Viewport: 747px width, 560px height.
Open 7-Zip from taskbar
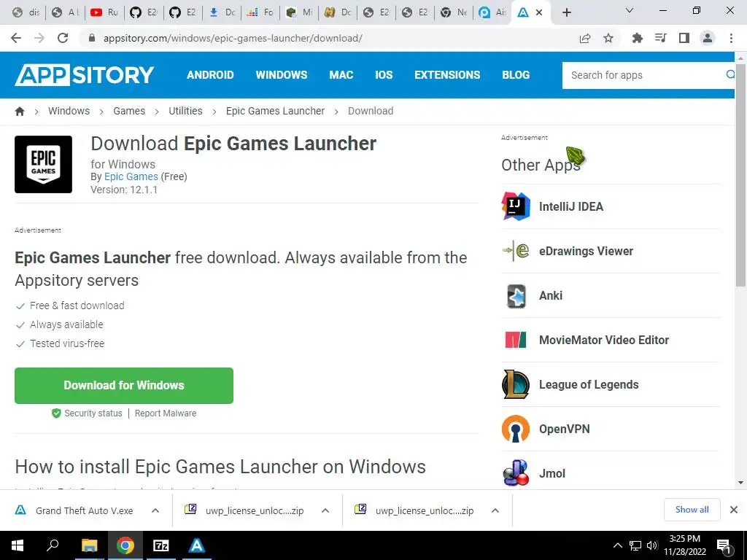[161, 545]
